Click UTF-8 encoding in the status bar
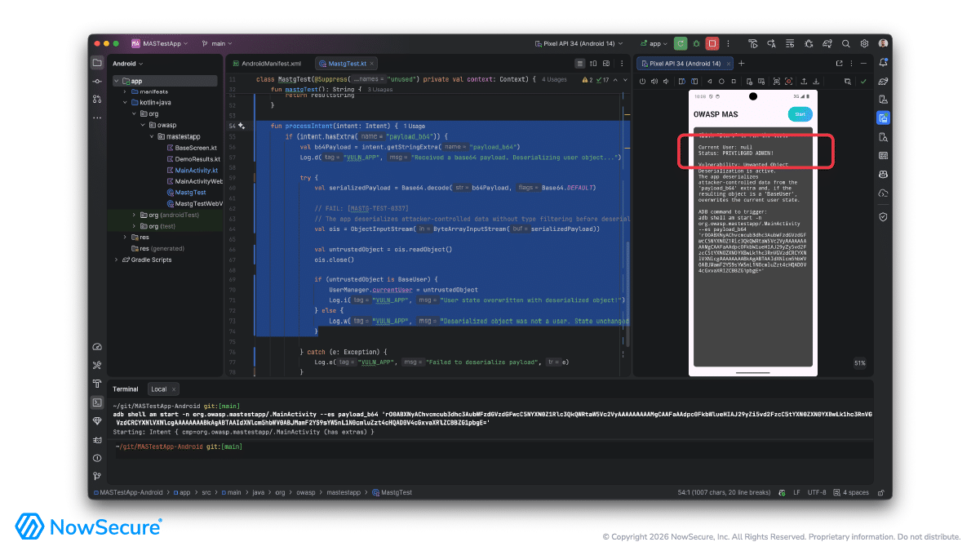Image resolution: width=980 pixels, height=551 pixels. tap(818, 492)
